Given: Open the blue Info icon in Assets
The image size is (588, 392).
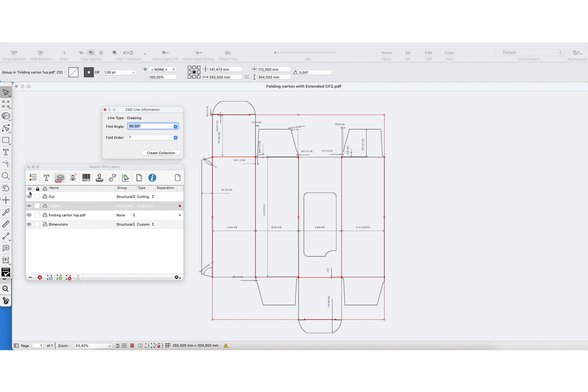Looking at the screenshot, I should click(x=152, y=177).
